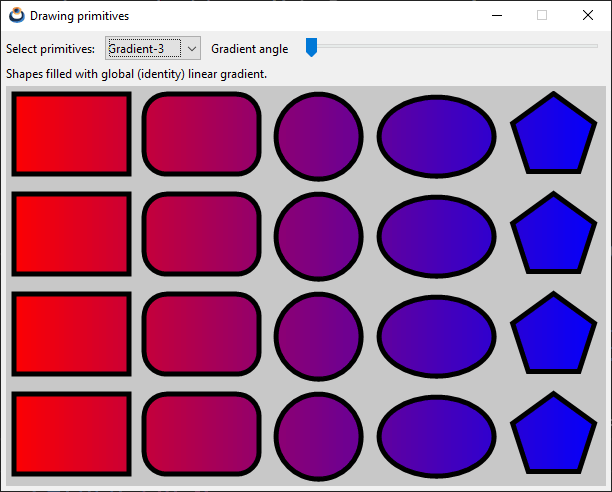Click the Gradient angle slider handle
The width and height of the screenshot is (612, 492).
[x=311, y=47]
